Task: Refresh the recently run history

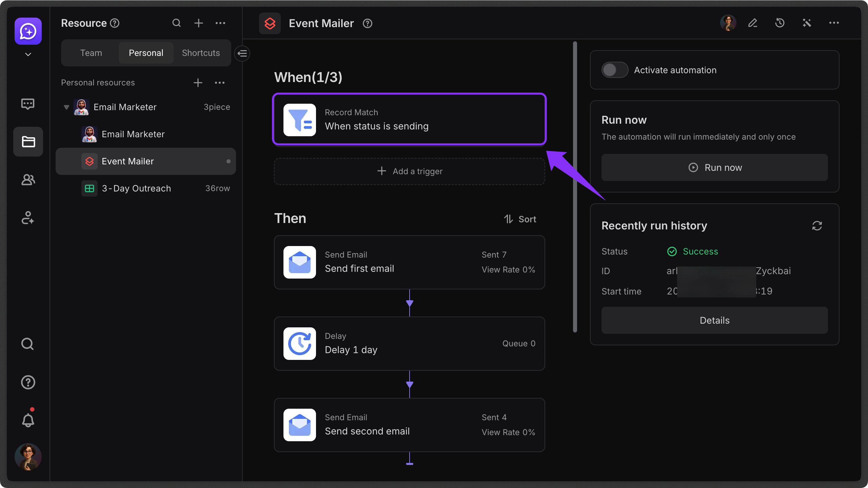Action: pyautogui.click(x=817, y=226)
